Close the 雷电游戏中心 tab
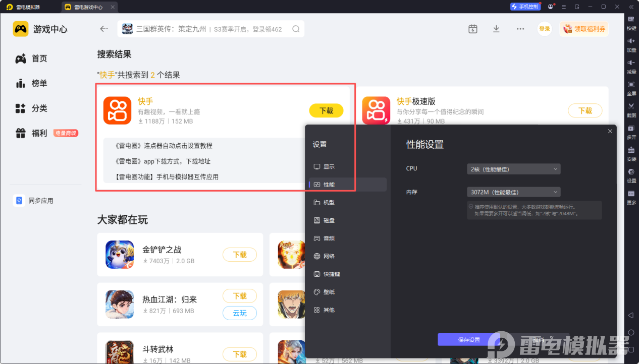 point(112,7)
